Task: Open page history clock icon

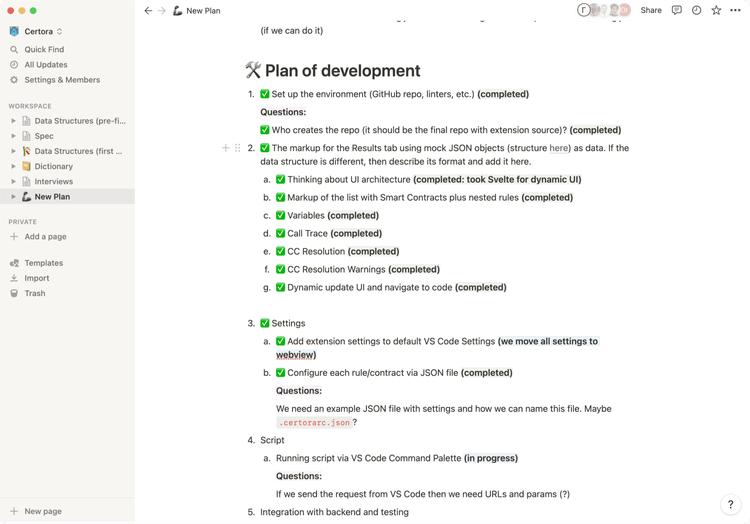Action: click(696, 10)
